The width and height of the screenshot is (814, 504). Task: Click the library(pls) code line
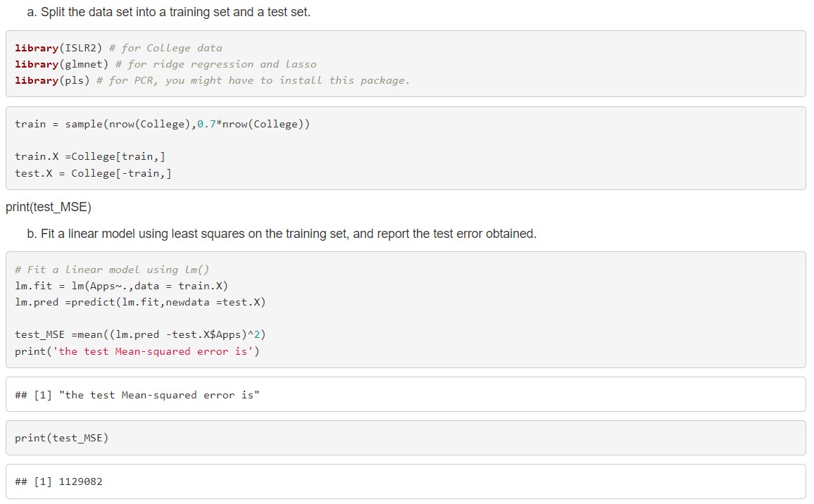coord(52,80)
